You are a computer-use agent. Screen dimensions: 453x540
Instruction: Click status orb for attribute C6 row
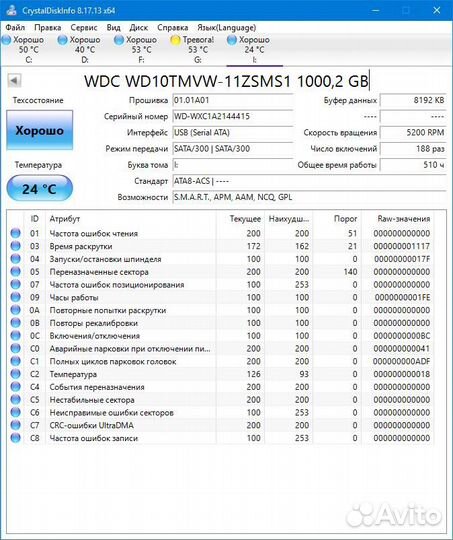pos(16,412)
